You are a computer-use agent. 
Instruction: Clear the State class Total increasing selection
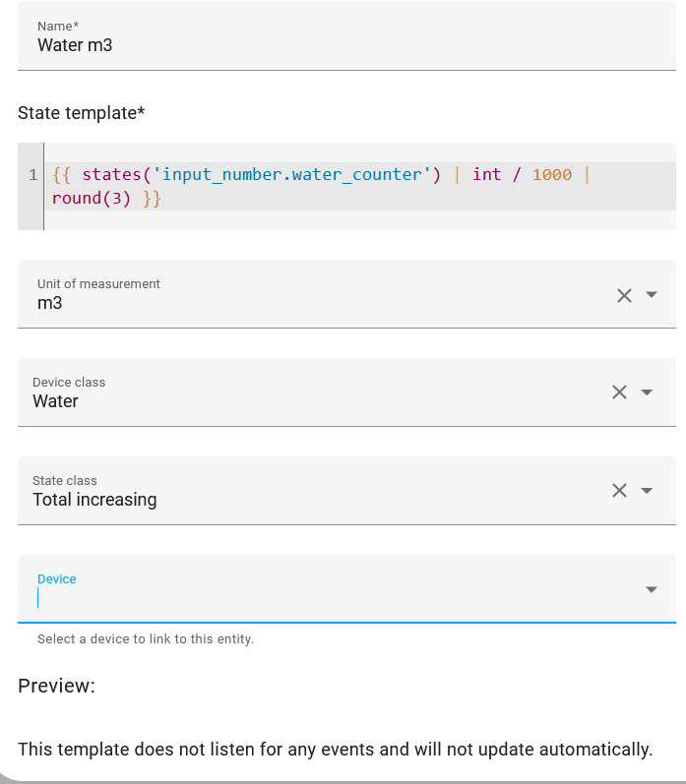[619, 490]
